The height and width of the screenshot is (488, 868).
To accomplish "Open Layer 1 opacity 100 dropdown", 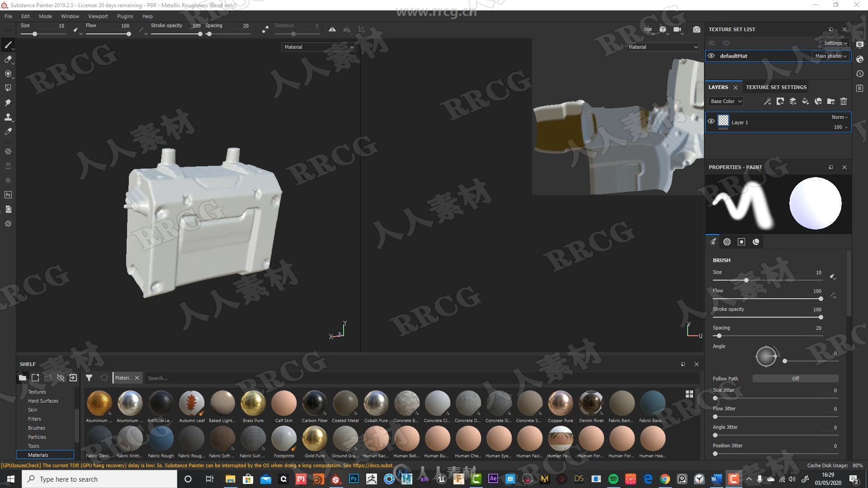I will pos(840,127).
